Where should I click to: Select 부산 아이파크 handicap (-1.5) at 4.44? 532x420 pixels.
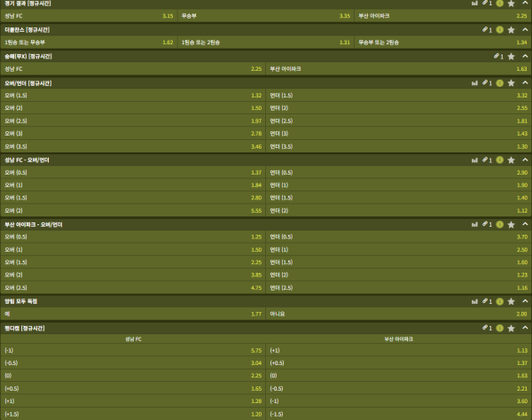click(x=398, y=413)
